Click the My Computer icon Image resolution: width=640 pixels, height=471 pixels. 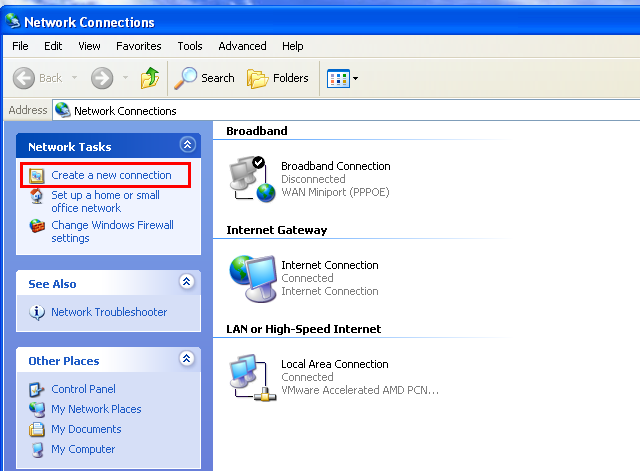point(38,450)
